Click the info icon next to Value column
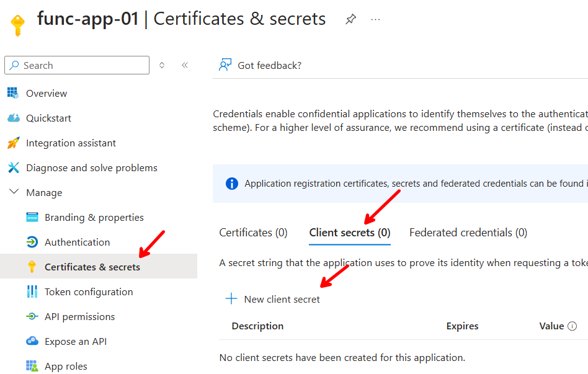Screen dimensions: 588x374 572,326
